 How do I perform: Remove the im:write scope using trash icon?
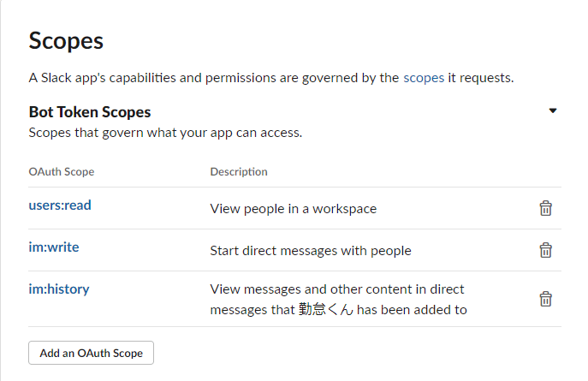545,250
